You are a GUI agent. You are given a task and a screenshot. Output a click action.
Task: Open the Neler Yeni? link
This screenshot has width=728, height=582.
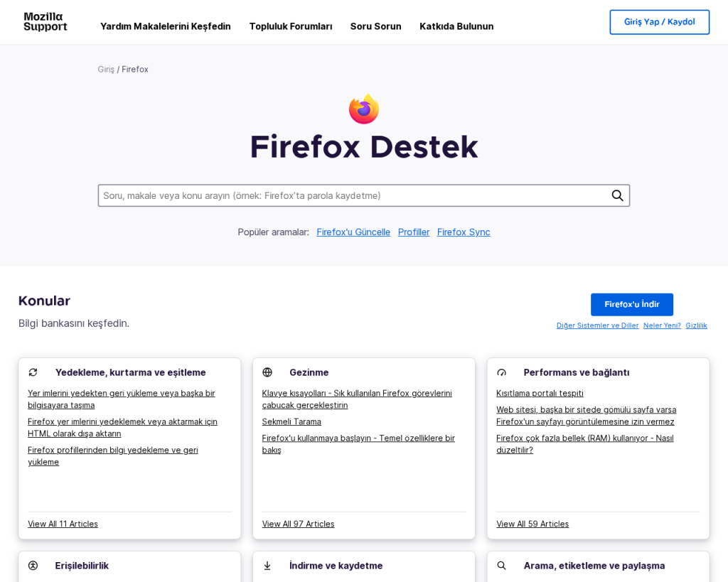[662, 325]
